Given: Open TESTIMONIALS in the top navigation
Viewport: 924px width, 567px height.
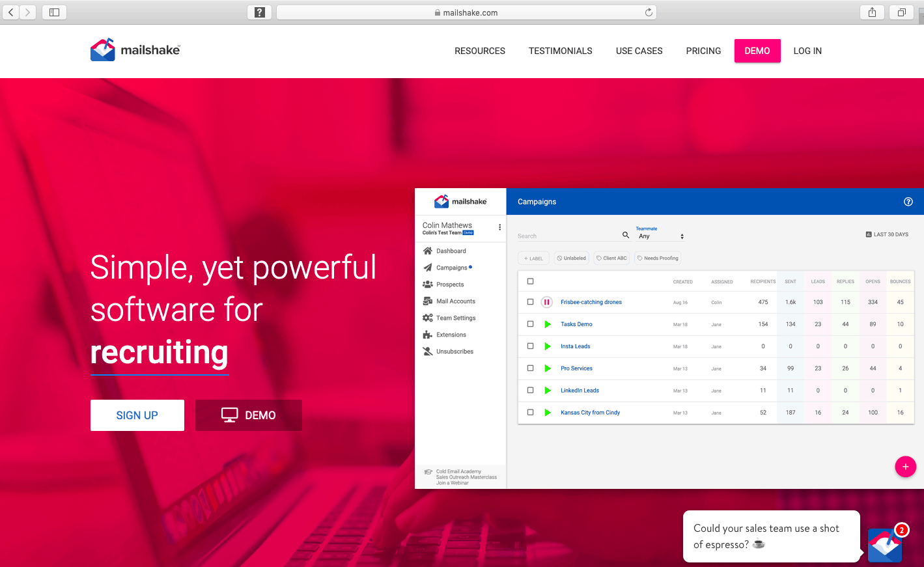Looking at the screenshot, I should (x=561, y=51).
